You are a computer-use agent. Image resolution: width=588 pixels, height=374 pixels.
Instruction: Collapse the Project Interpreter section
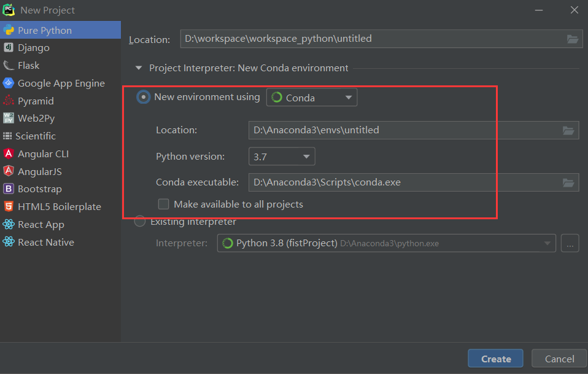point(139,68)
